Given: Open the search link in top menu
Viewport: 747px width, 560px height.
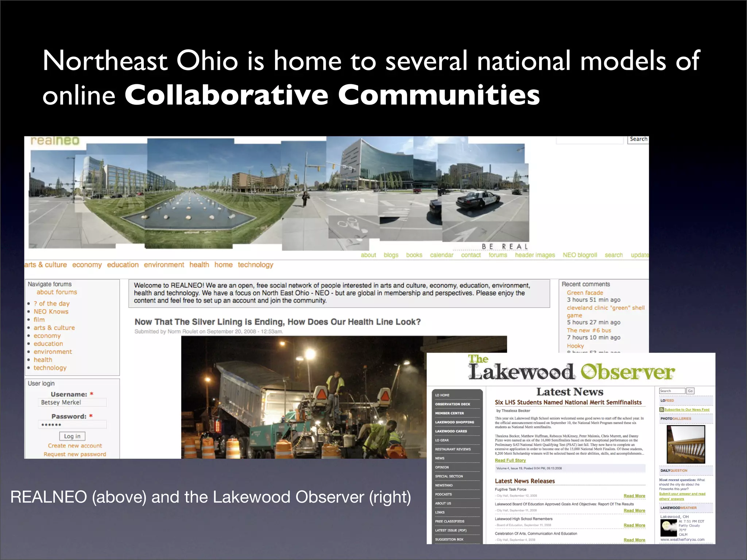Looking at the screenshot, I should pos(614,255).
